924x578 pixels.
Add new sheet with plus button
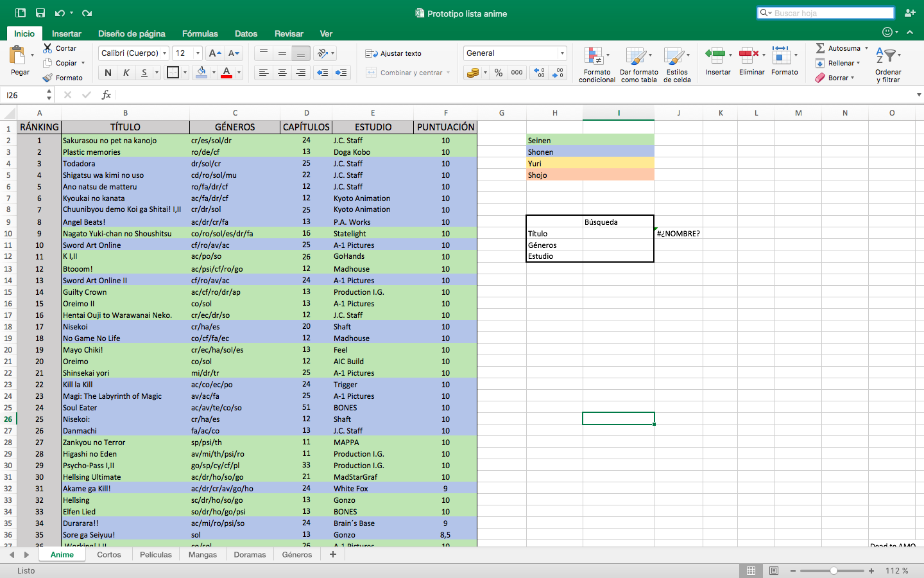pyautogui.click(x=333, y=554)
